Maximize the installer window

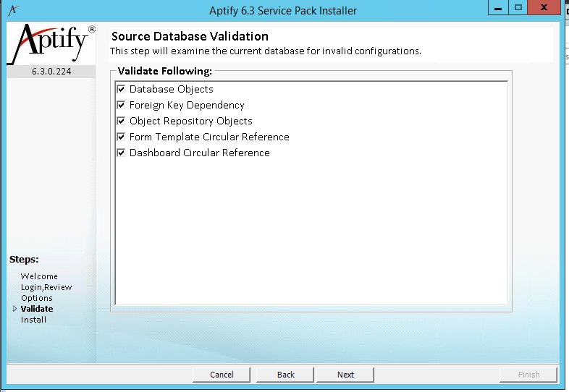coord(518,8)
